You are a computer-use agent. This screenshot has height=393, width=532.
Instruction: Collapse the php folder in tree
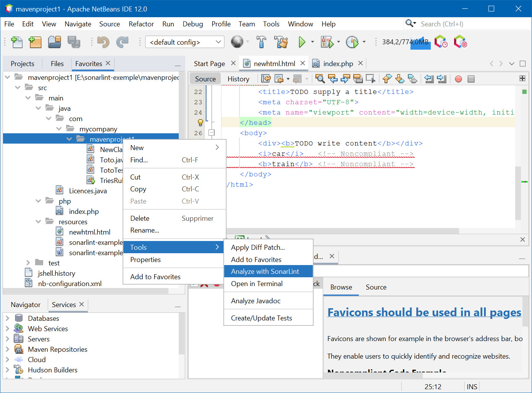[38, 201]
